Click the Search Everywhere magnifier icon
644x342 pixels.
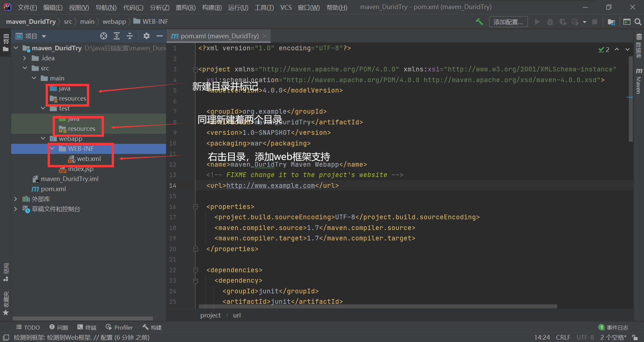[x=638, y=22]
